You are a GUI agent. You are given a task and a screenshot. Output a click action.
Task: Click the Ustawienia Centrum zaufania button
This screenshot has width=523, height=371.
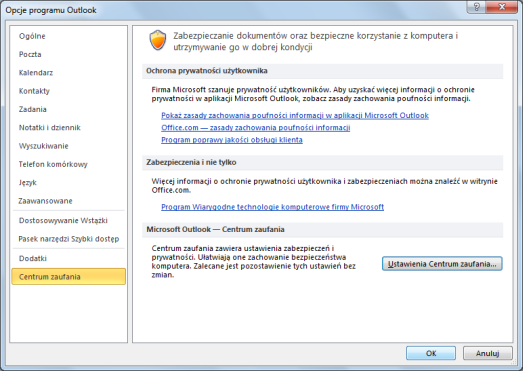tap(442, 264)
